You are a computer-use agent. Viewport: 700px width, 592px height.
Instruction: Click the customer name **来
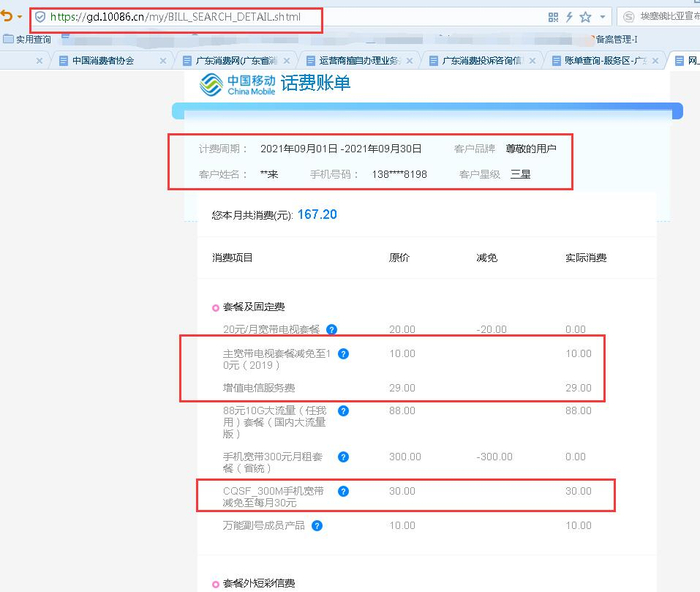tap(269, 174)
